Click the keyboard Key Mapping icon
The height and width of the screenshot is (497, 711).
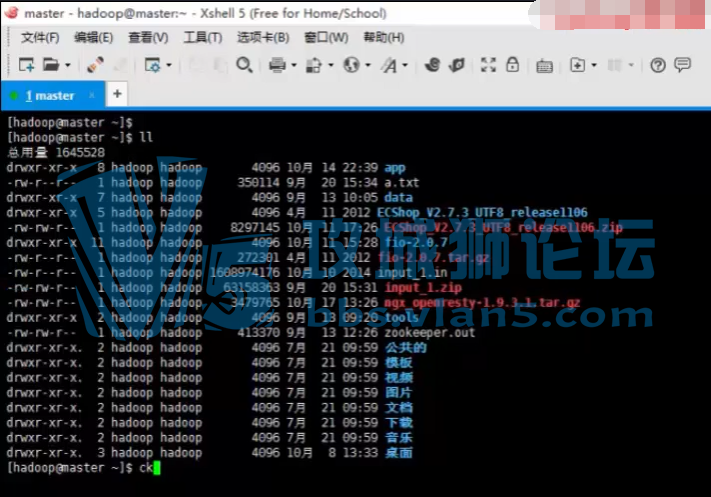click(544, 66)
